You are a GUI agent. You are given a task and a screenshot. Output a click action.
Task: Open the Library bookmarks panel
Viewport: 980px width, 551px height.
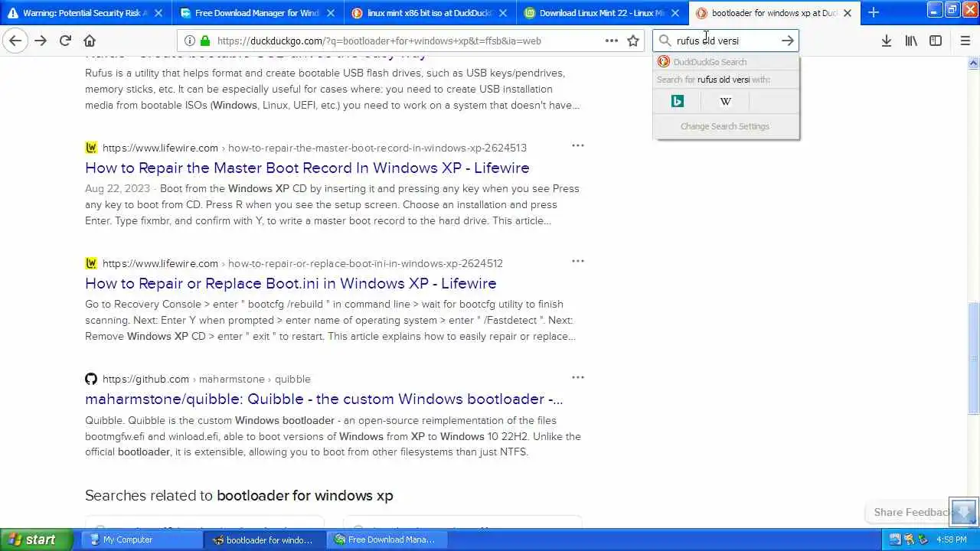(911, 41)
